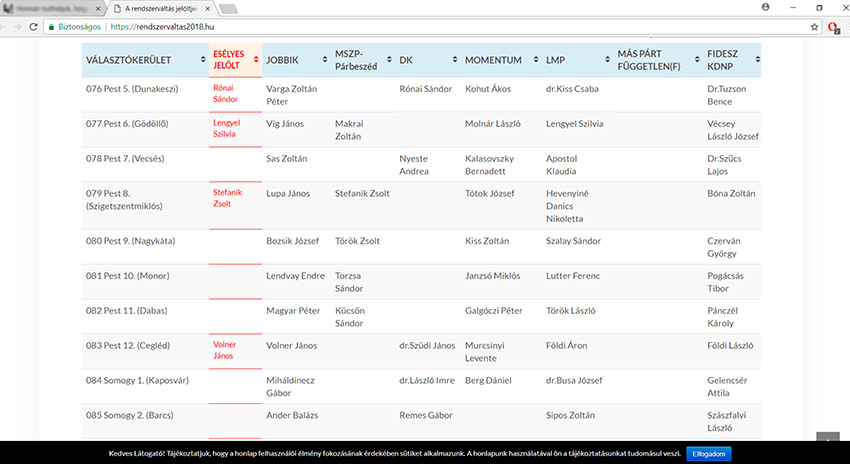Sort by MÁS PÁRT FÜGGETLEN(F) column arrows
This screenshot has width=850, height=464.
(x=697, y=60)
